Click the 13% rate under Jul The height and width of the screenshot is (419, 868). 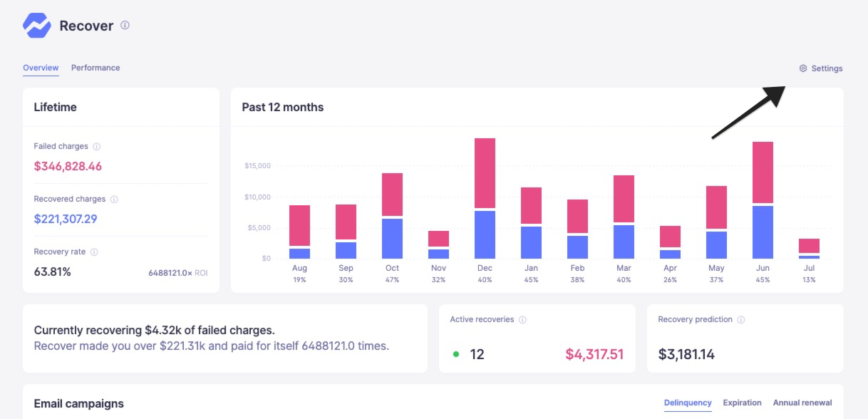point(809,280)
